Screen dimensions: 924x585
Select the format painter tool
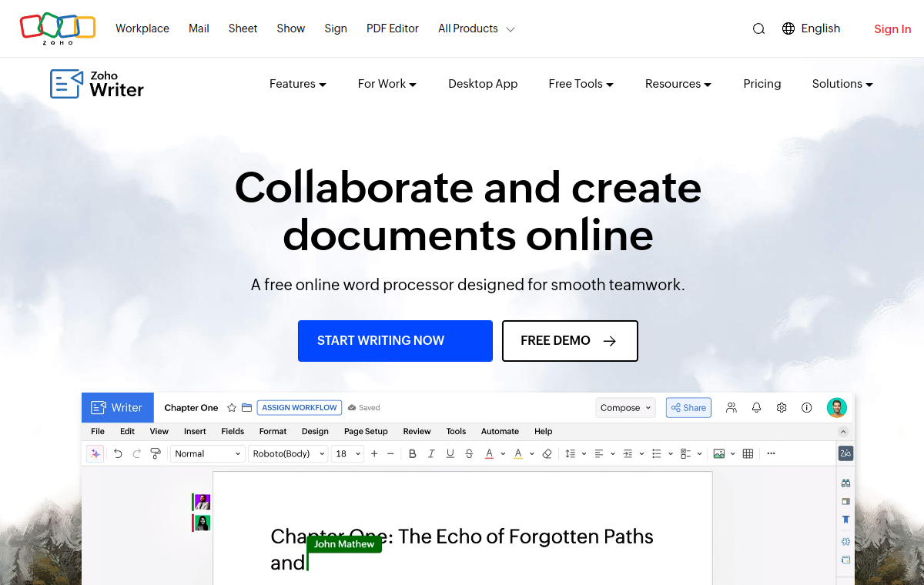click(156, 453)
